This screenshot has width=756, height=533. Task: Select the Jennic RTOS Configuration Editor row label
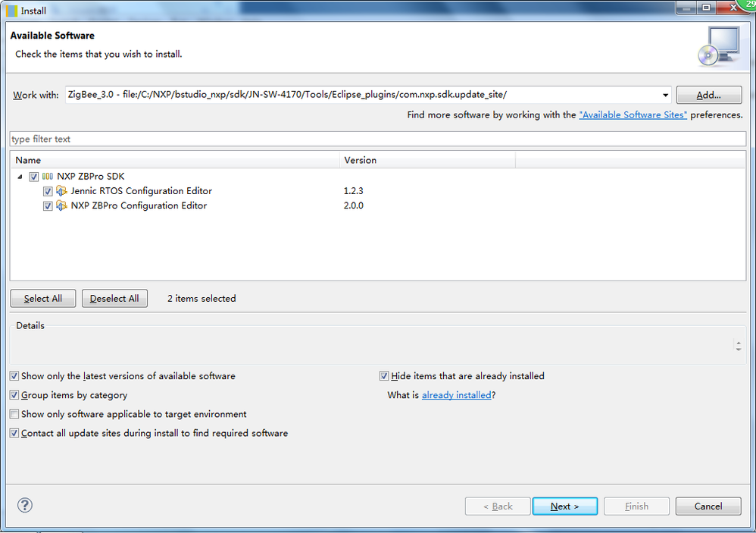coord(141,191)
